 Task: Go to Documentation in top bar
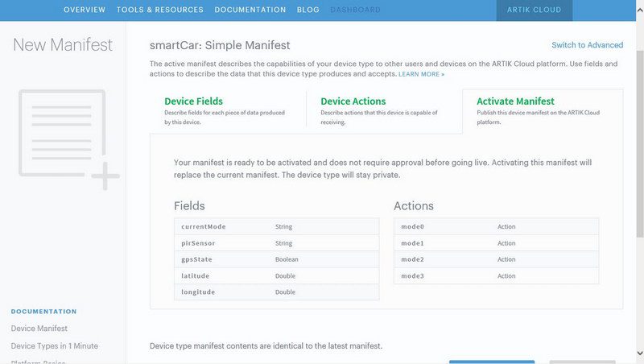250,10
